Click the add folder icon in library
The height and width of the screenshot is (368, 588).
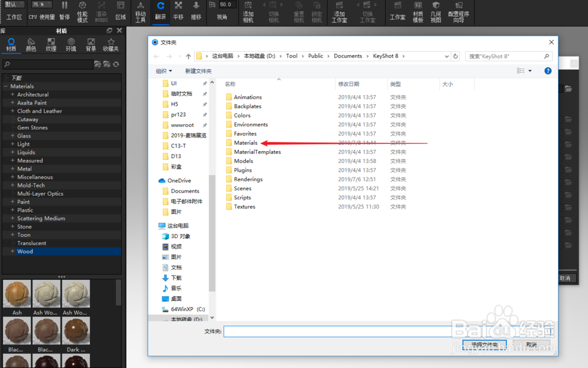[98, 65]
